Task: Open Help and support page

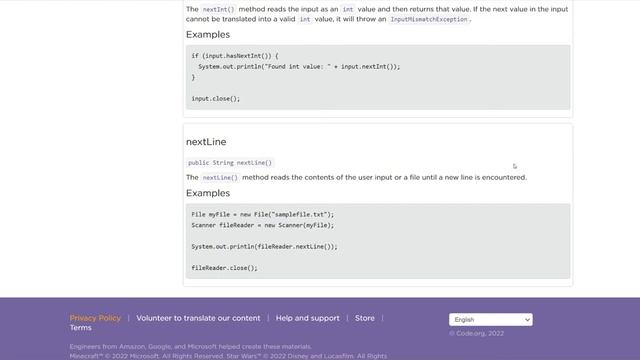Action: click(x=307, y=318)
